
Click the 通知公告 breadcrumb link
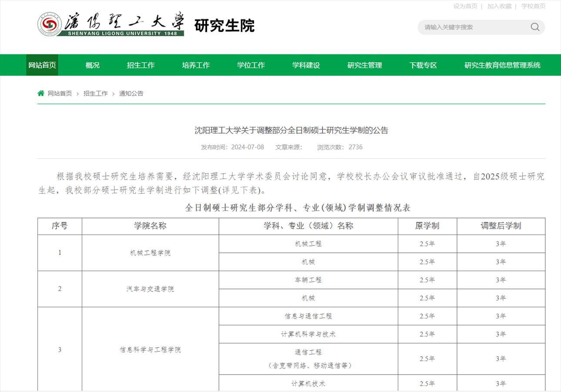(x=131, y=93)
